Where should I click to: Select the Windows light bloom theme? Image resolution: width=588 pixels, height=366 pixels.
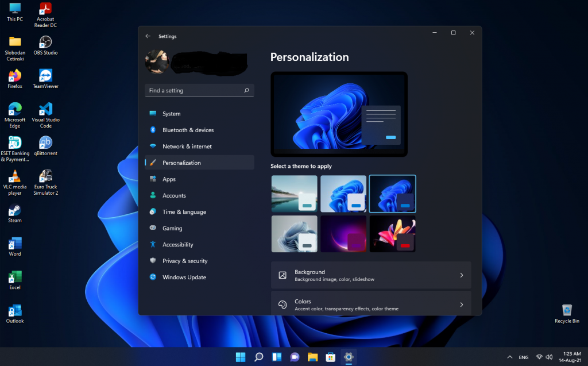click(343, 194)
